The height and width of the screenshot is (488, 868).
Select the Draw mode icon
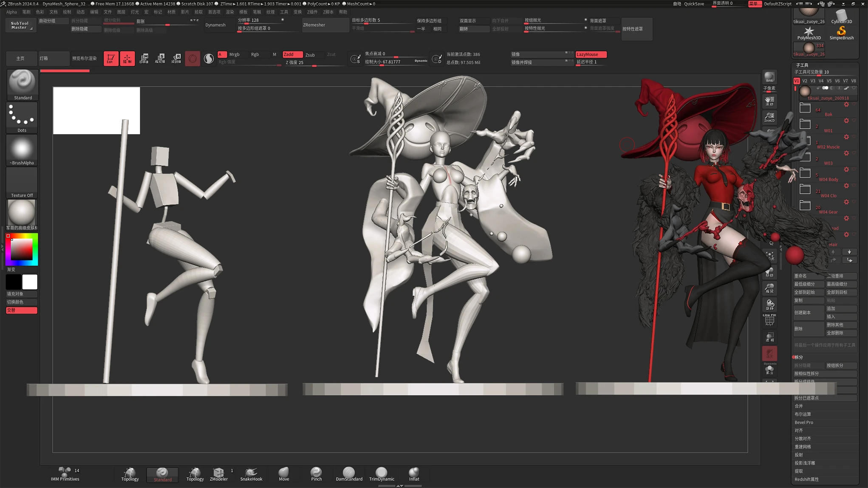(127, 58)
